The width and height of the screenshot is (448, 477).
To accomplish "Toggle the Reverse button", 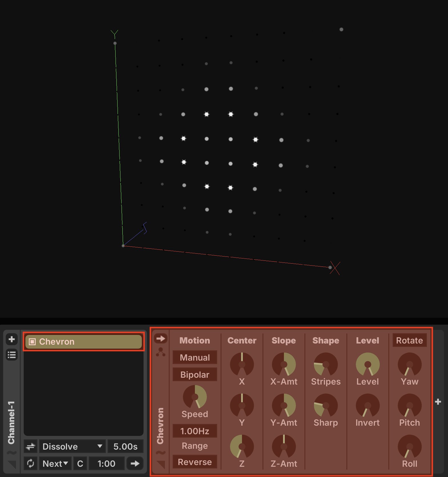I will pos(195,462).
